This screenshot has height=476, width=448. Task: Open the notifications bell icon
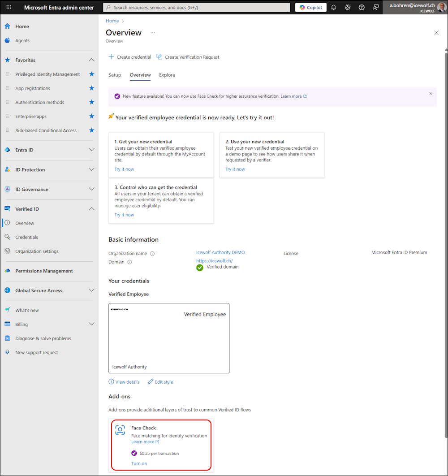click(333, 7)
